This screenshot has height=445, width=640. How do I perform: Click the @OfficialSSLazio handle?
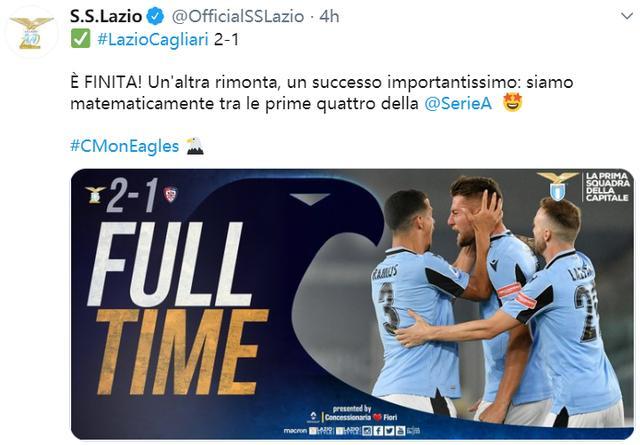pyautogui.click(x=238, y=17)
